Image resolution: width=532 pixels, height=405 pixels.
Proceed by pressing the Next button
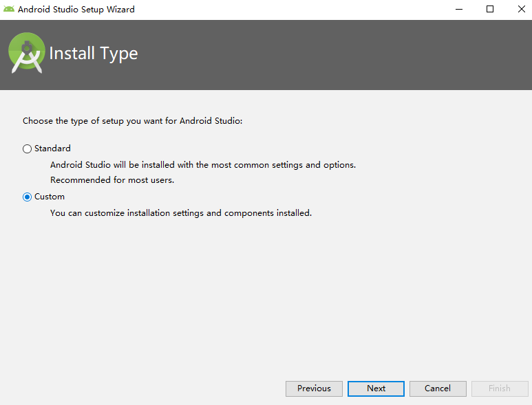pos(376,388)
